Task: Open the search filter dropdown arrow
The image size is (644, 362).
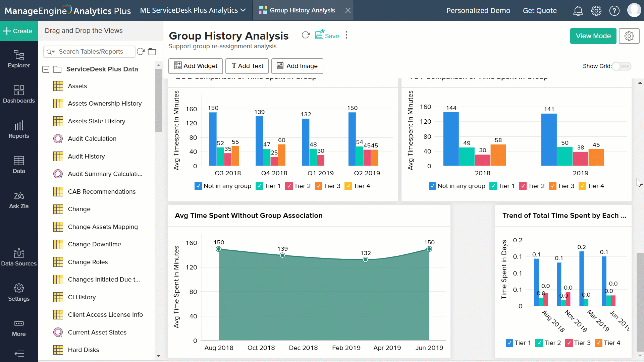Action: click(54, 52)
